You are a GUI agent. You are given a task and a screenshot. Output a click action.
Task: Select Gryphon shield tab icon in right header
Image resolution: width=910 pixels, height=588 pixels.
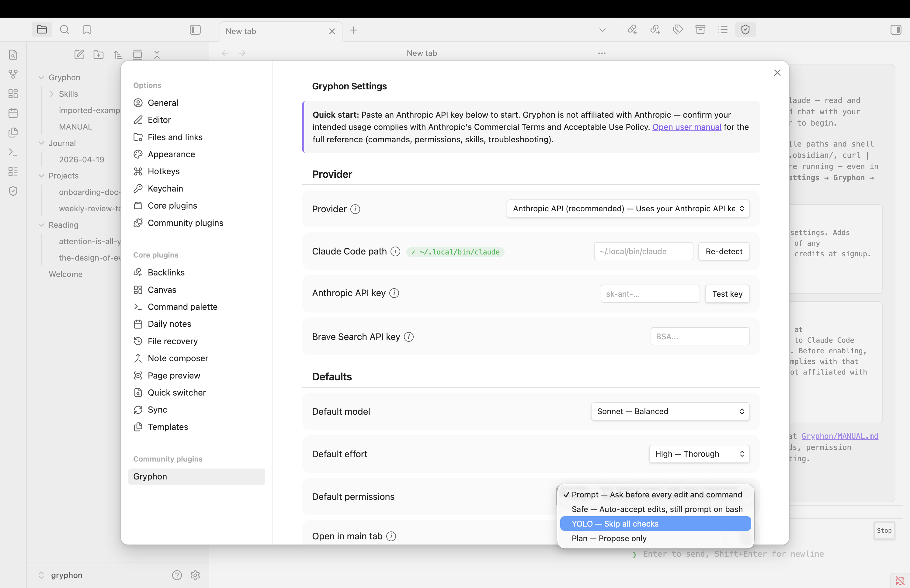pos(745,30)
